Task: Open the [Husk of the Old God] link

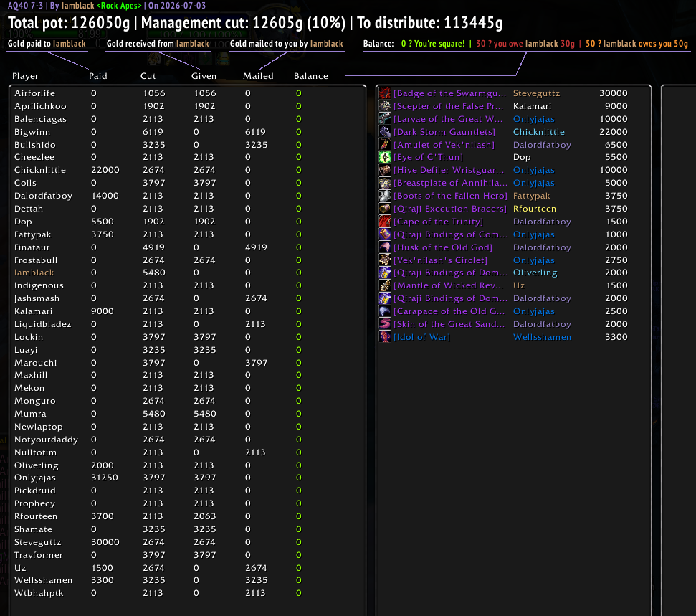Action: pyautogui.click(x=443, y=247)
